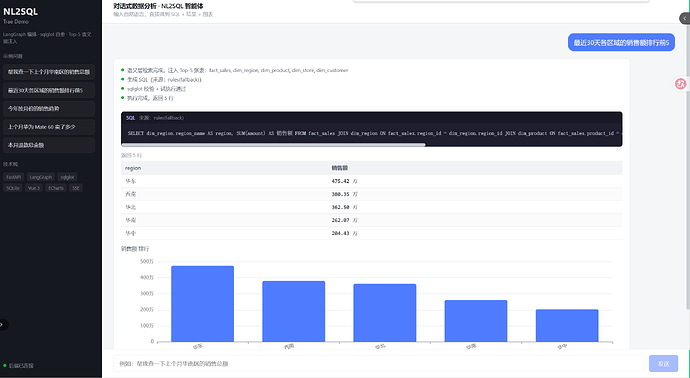690x378 pixels.
Task: Click the green backend connected status dot
Action: 5,366
